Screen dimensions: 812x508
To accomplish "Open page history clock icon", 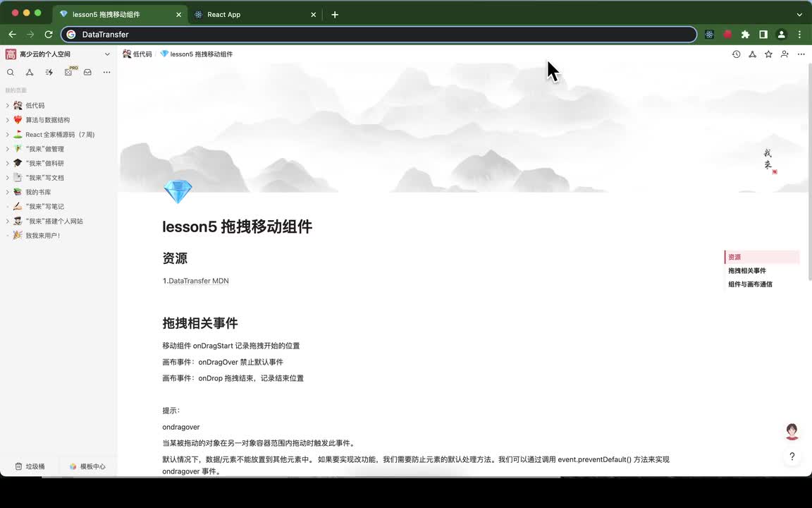I will (737, 54).
